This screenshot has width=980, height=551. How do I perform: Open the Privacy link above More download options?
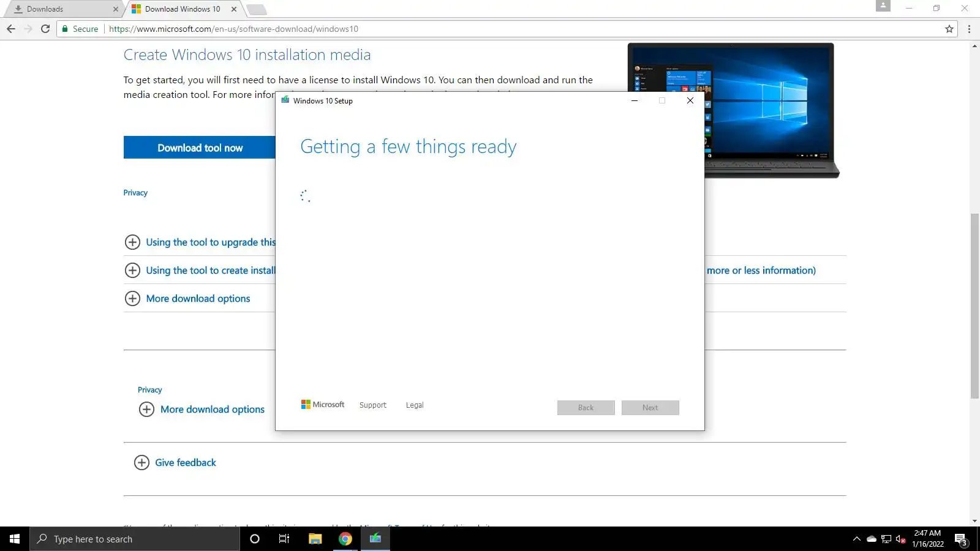[149, 390]
